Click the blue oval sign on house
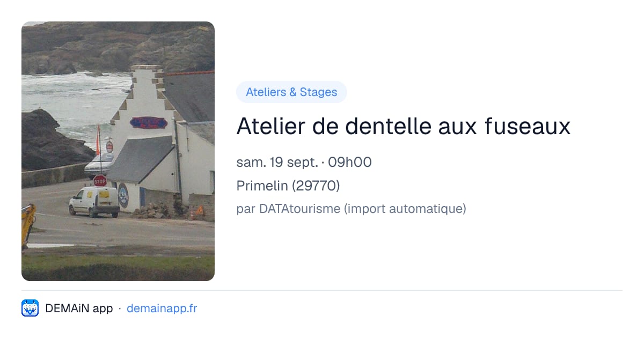Viewport: 644px width, 338px height. (x=149, y=123)
